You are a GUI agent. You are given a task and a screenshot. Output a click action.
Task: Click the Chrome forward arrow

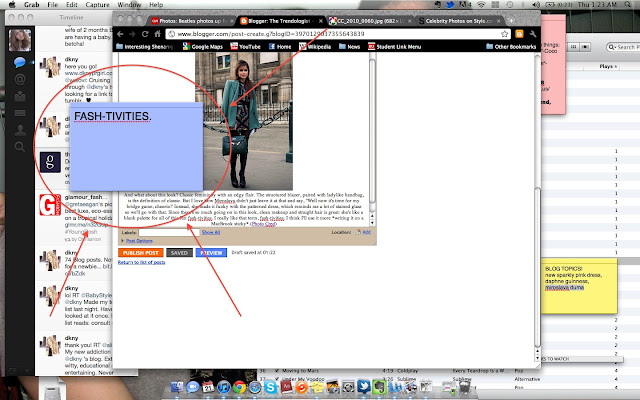point(132,34)
